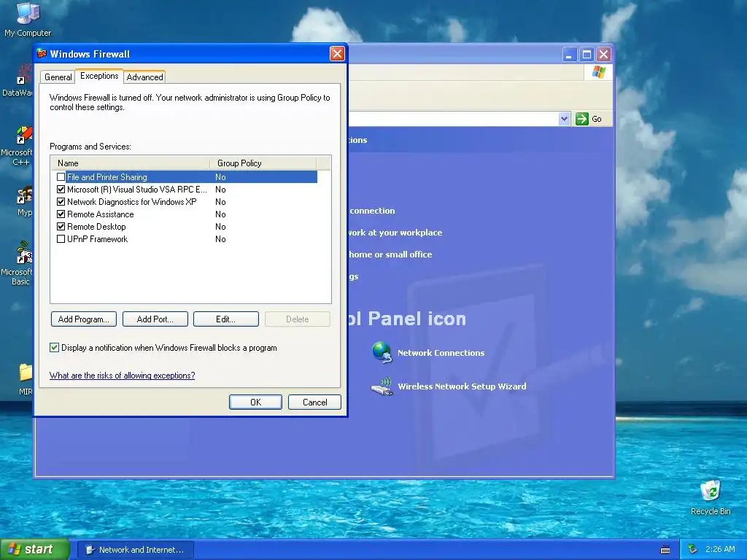Uncheck the Remote Desktop checkbox
This screenshot has width=747, height=560.
click(61, 226)
